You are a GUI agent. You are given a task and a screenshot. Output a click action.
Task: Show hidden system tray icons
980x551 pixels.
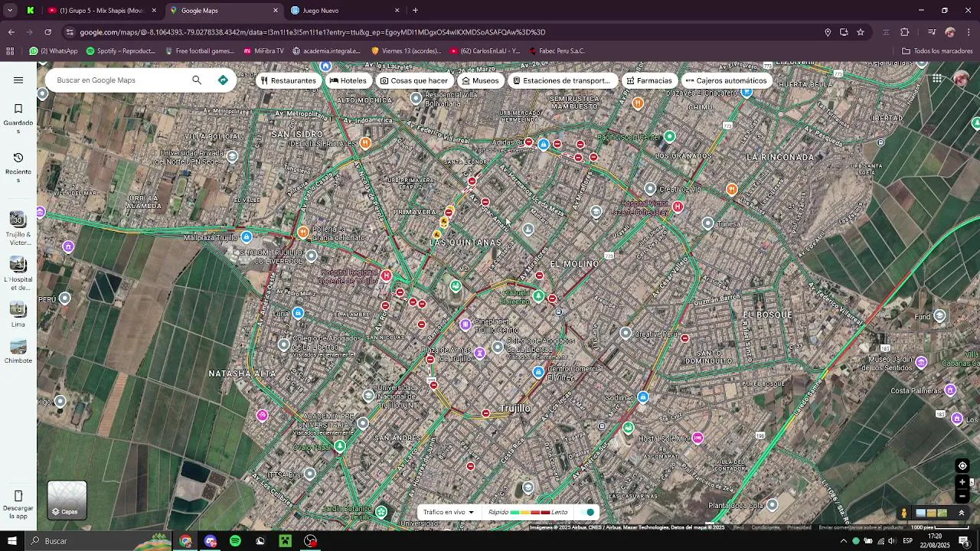[x=843, y=541]
